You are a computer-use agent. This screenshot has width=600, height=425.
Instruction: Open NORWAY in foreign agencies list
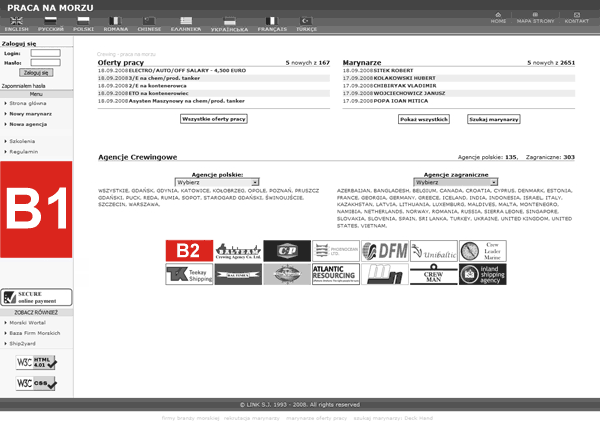coord(414,211)
